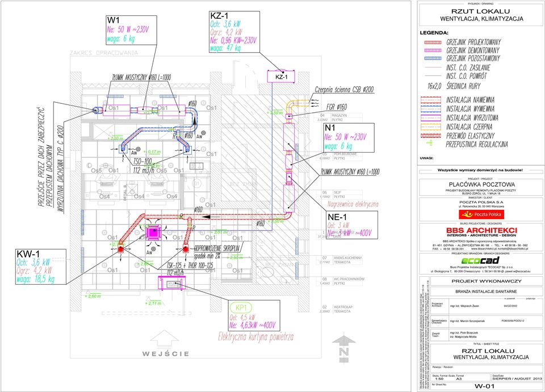Click 'TSO-100' diffuser label
Viewport: 545px width, 392px height.
pos(142,162)
